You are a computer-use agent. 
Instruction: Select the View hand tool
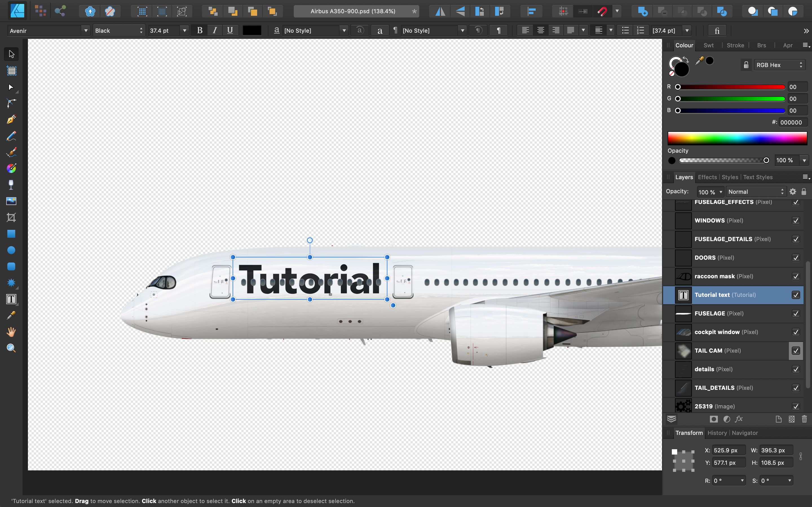11,332
